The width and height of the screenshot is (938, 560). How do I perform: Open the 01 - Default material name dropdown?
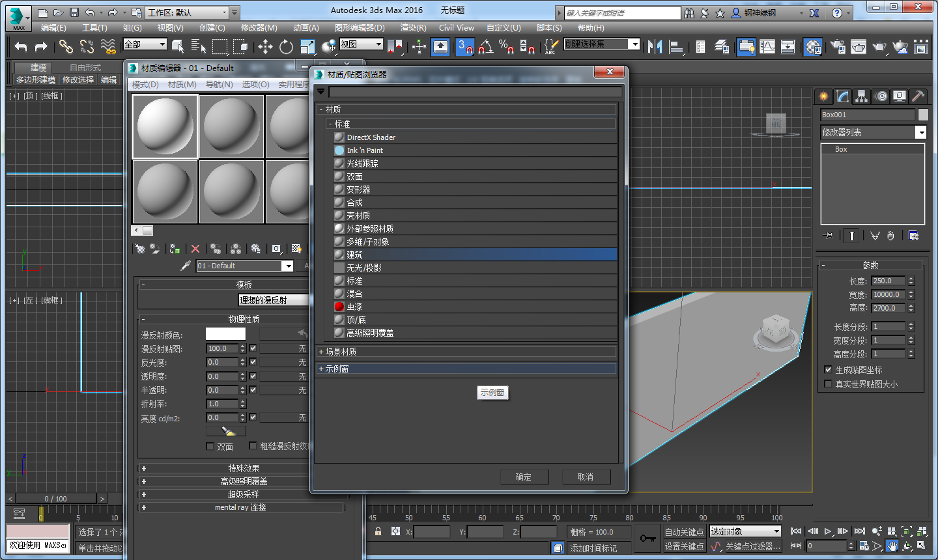tap(287, 266)
